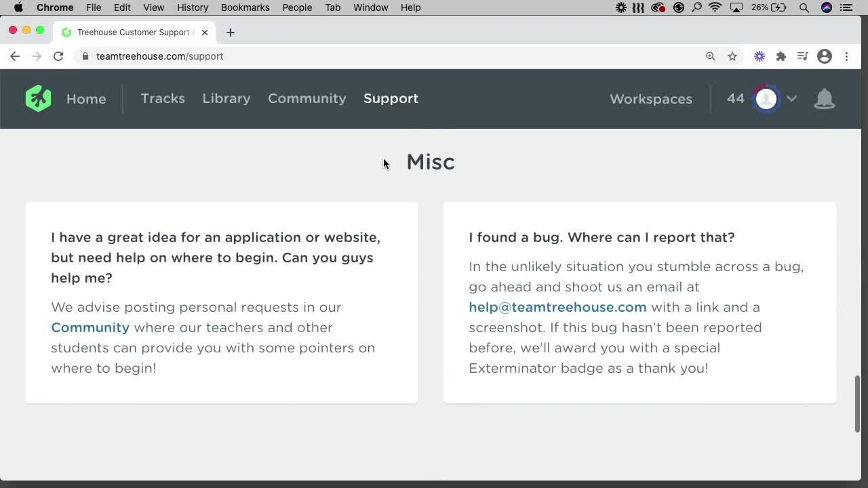This screenshot has height=488, width=868.
Task: Click the Treehouse logo icon
Action: tap(38, 98)
